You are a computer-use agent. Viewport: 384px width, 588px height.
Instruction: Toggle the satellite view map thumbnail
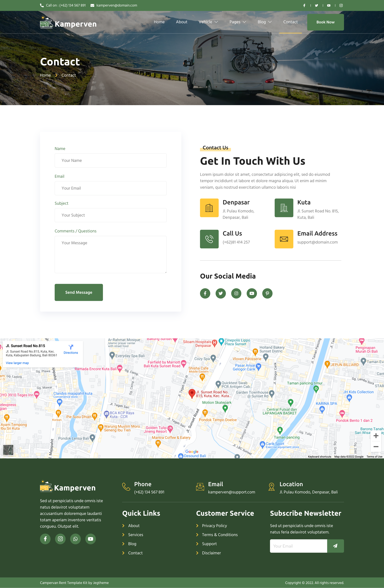8,450
